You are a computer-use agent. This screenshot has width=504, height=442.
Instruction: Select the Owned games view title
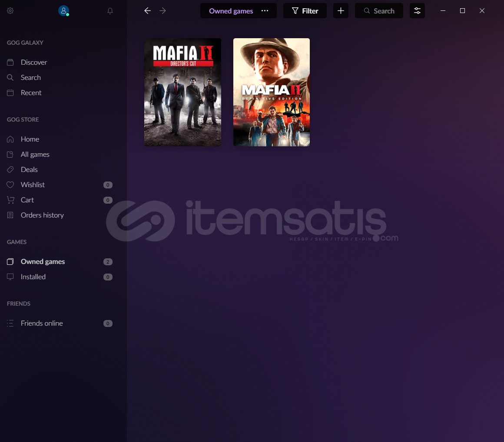pyautogui.click(x=231, y=11)
